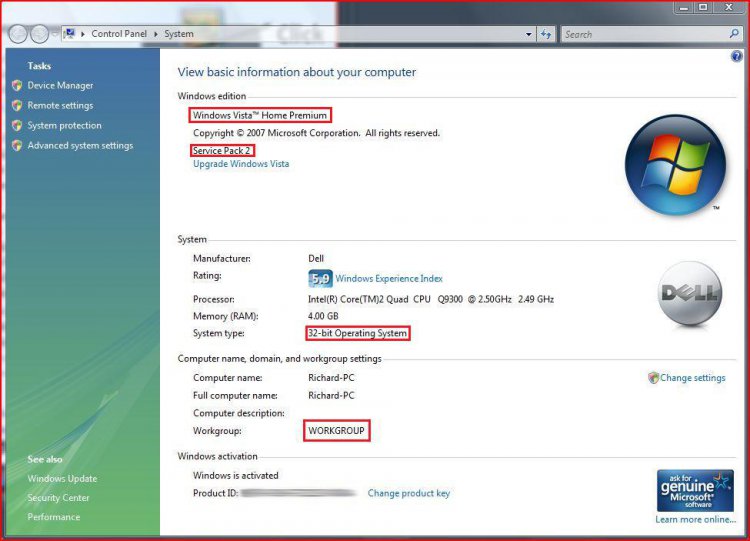Select System in the breadcrumb path
The width and height of the screenshot is (750, 541).
[179, 34]
